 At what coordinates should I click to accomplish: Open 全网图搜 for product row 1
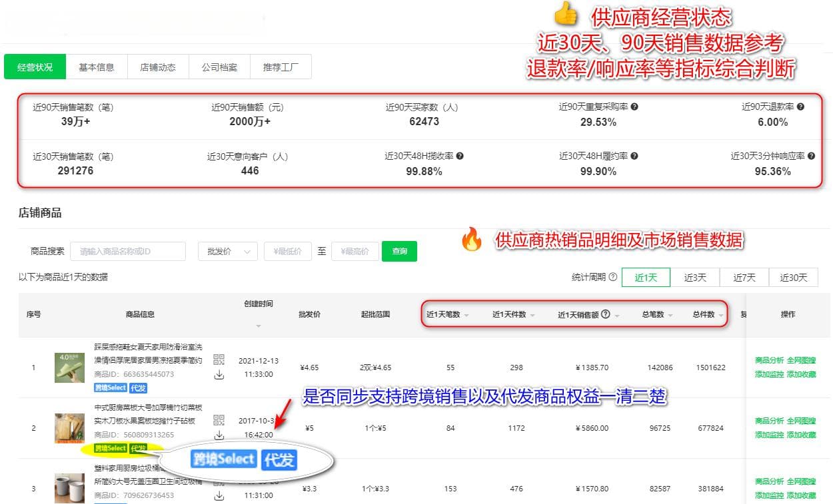tap(802, 360)
